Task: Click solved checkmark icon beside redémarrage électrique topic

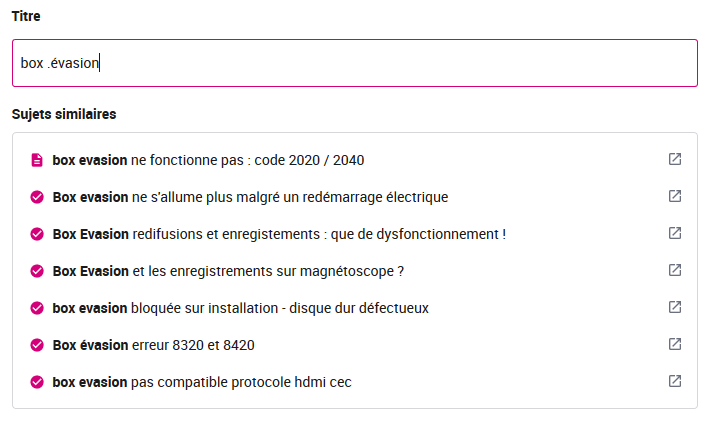Action: 37,197
